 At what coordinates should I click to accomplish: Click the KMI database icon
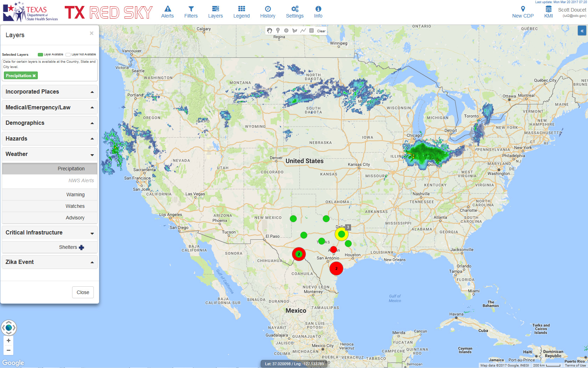(548, 9)
